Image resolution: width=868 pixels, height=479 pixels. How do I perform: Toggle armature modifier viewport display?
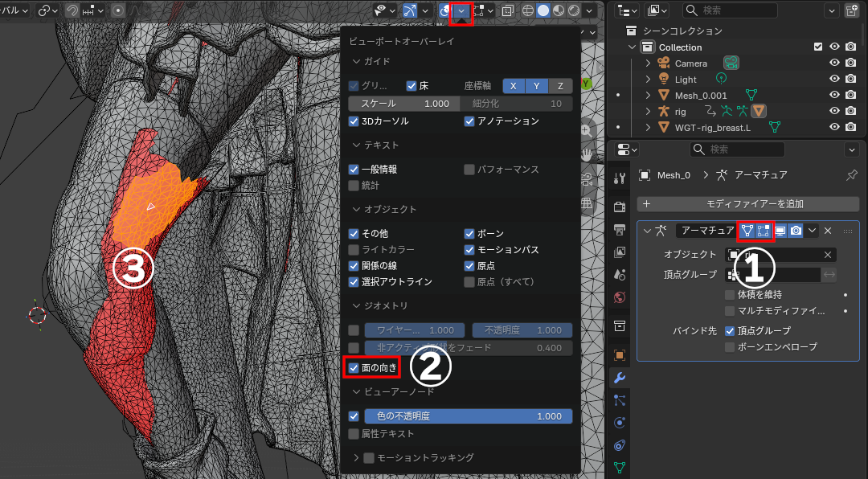(x=780, y=231)
